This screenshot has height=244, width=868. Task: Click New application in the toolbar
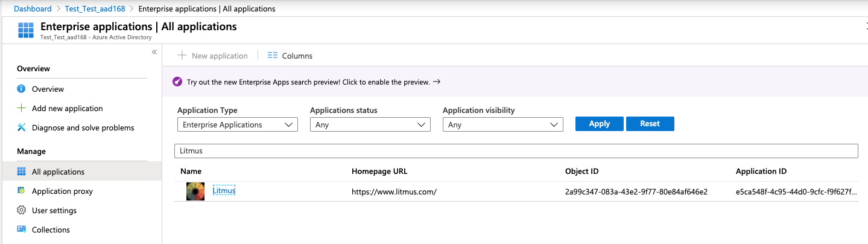click(213, 56)
